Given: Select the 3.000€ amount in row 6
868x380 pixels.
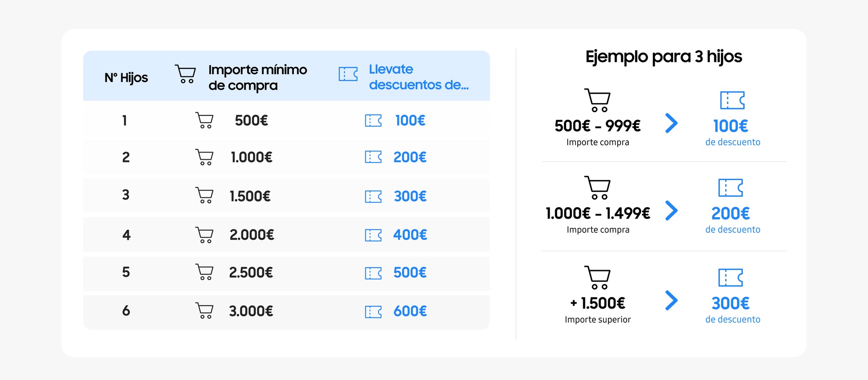Looking at the screenshot, I should pyautogui.click(x=251, y=311).
